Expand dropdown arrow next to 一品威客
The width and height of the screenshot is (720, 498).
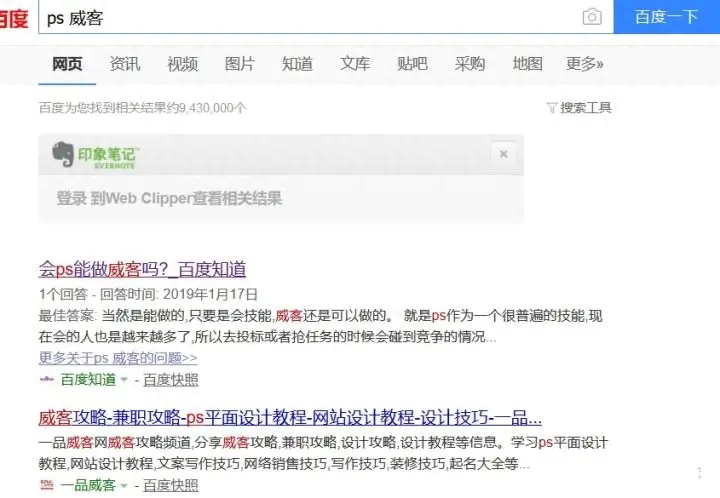pyautogui.click(x=124, y=485)
